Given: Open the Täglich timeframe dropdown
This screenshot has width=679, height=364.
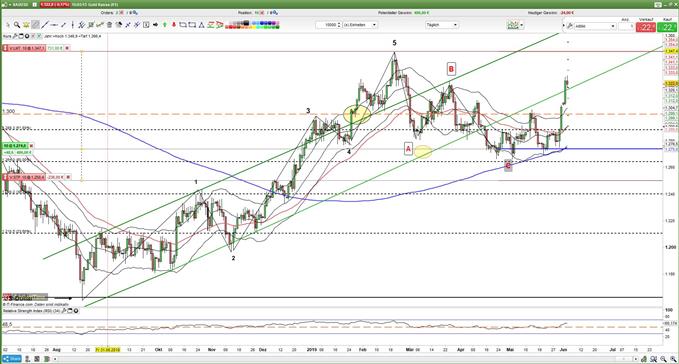Looking at the screenshot, I should [442, 25].
